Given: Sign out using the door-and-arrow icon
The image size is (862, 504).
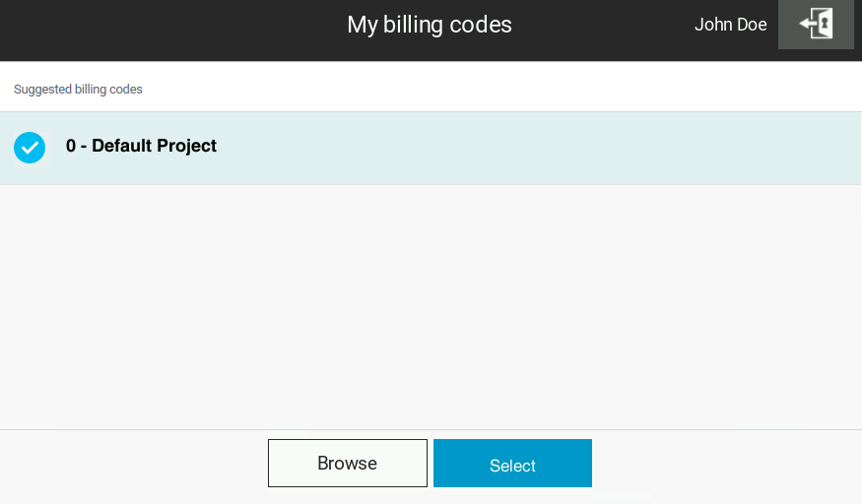Looking at the screenshot, I should point(816,25).
